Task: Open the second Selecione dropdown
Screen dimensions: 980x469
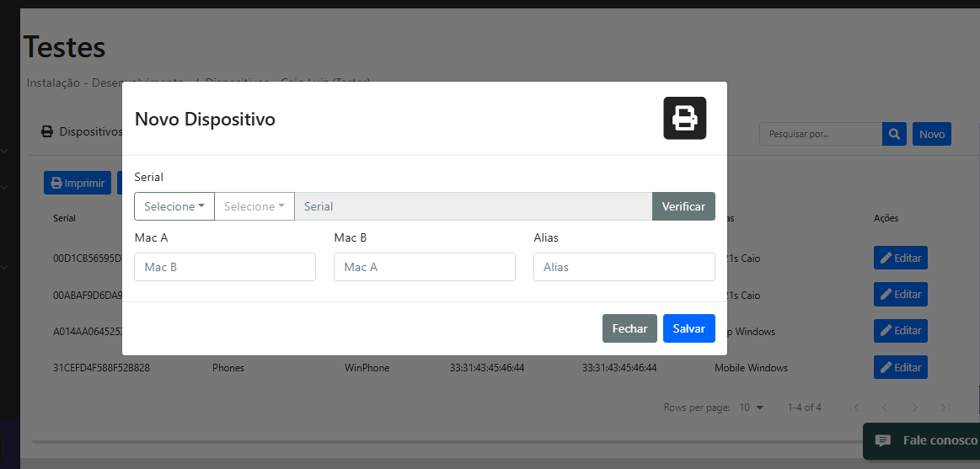Action: coord(254,206)
